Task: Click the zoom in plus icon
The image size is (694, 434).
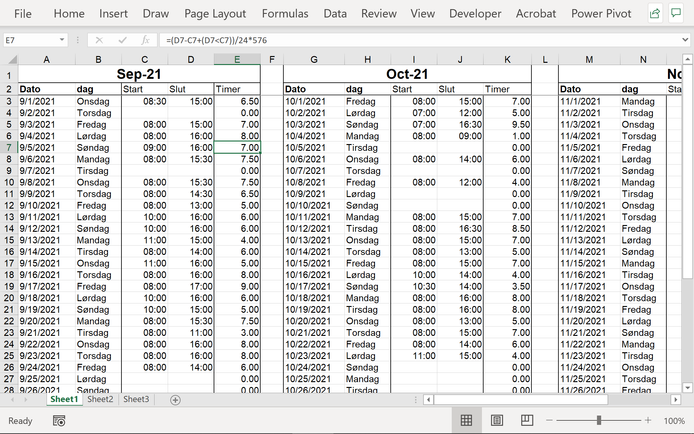Action: coord(648,420)
